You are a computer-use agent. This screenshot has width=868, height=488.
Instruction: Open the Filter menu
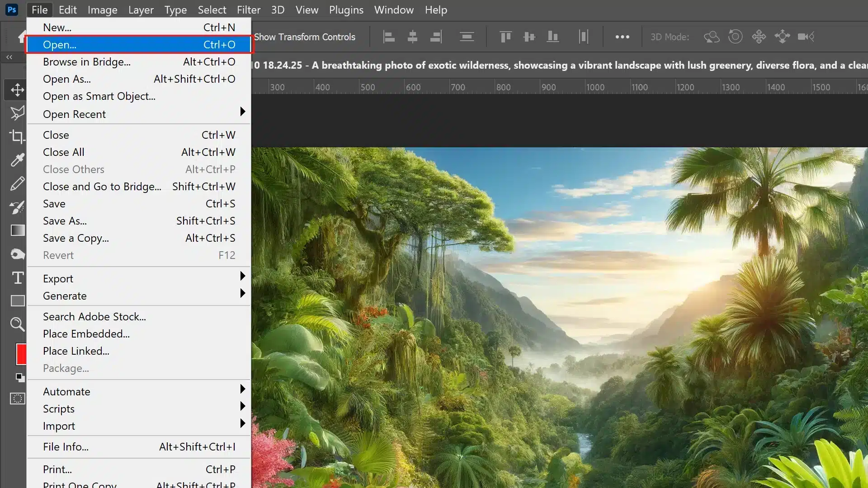[248, 9]
